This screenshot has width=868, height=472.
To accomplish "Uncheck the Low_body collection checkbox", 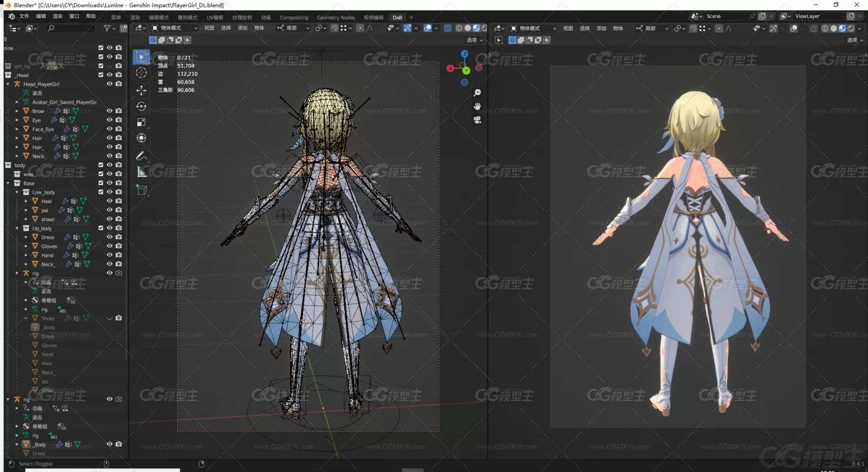I will pyautogui.click(x=100, y=192).
